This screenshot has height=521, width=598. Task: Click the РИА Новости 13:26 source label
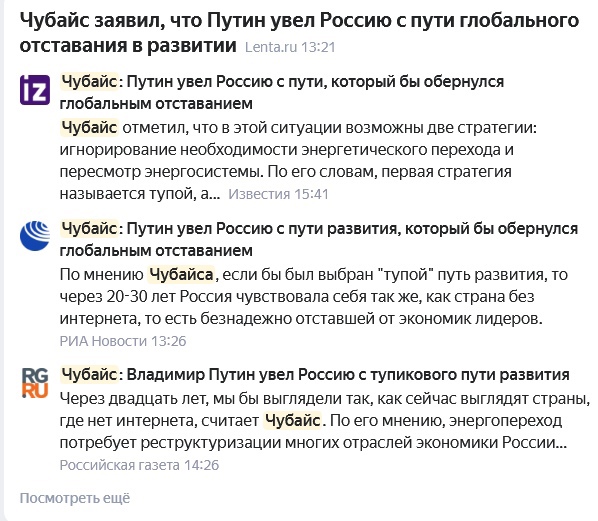tap(123, 341)
